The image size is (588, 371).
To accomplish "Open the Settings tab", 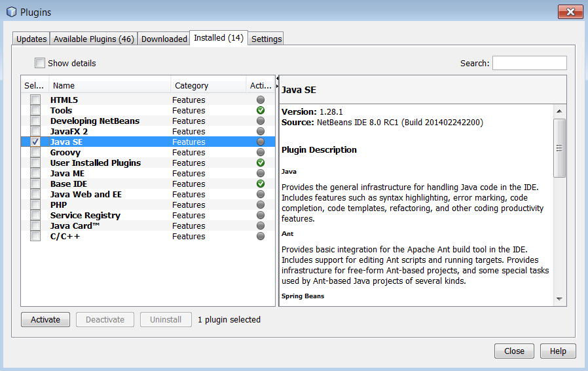I will [x=266, y=39].
